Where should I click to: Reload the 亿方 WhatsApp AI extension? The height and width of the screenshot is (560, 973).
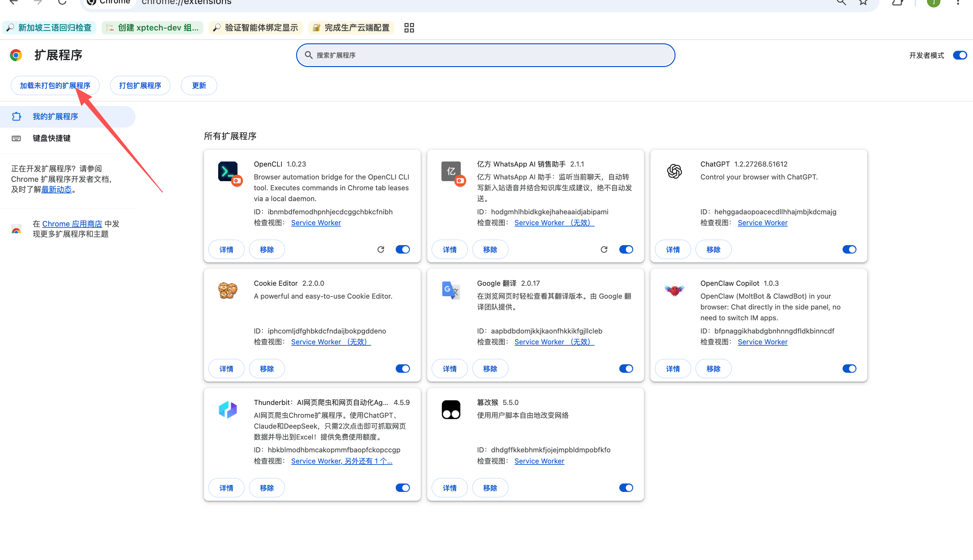pyautogui.click(x=604, y=250)
